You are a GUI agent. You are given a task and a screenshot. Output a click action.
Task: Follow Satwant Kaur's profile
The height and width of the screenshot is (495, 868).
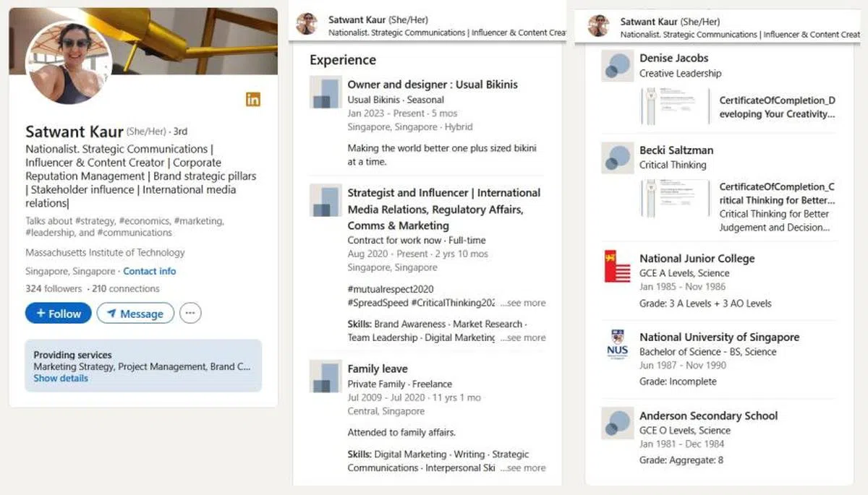click(58, 314)
